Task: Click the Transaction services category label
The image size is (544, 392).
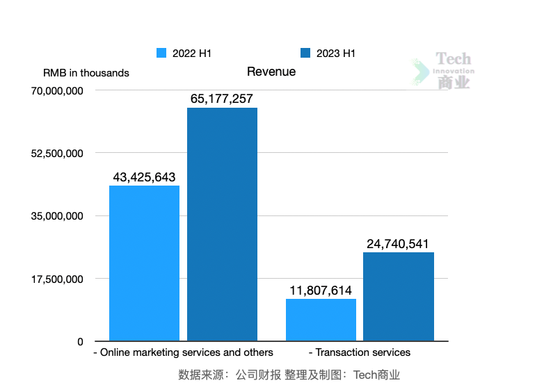Action: [x=359, y=352]
